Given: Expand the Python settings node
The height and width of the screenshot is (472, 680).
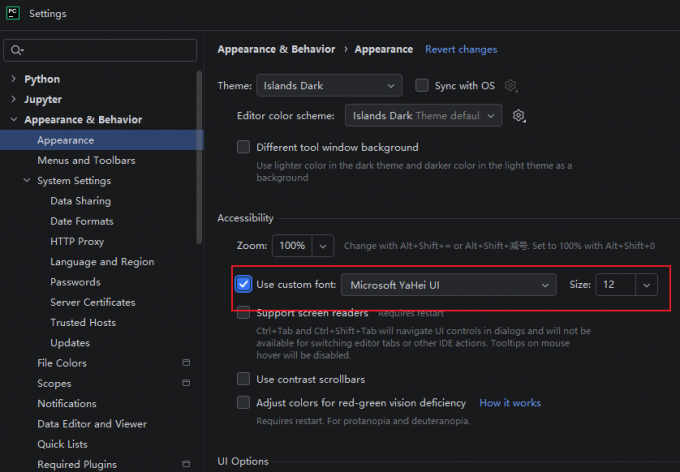Looking at the screenshot, I should click(13, 79).
